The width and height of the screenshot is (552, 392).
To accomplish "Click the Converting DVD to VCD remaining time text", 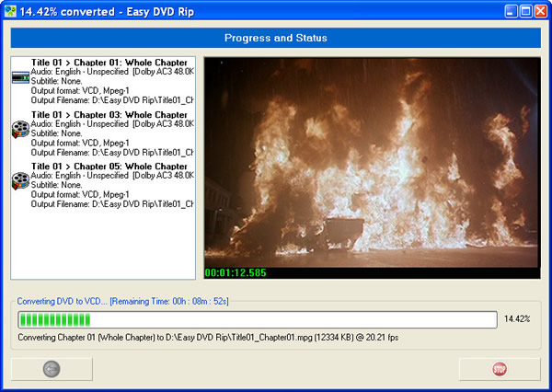I will 123,302.
